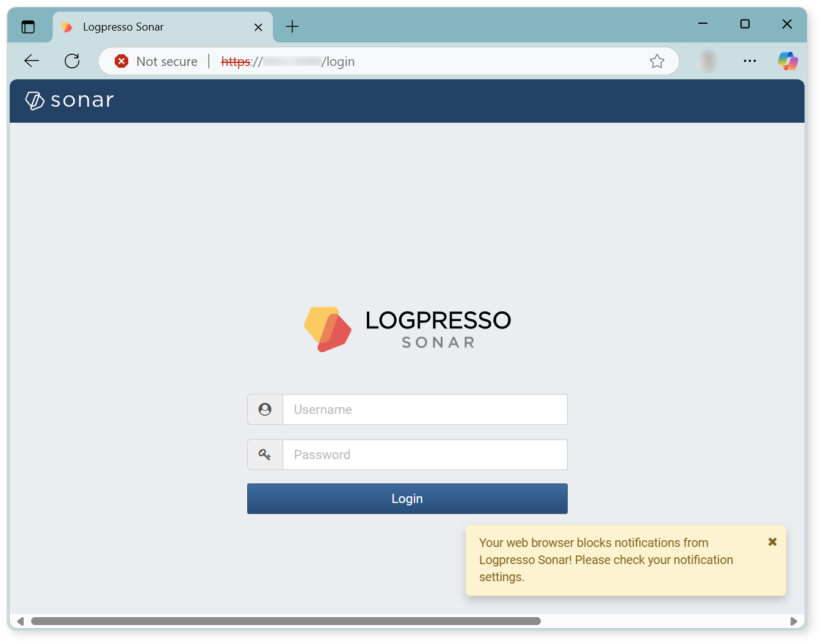Open the browser profile avatar

[708, 61]
